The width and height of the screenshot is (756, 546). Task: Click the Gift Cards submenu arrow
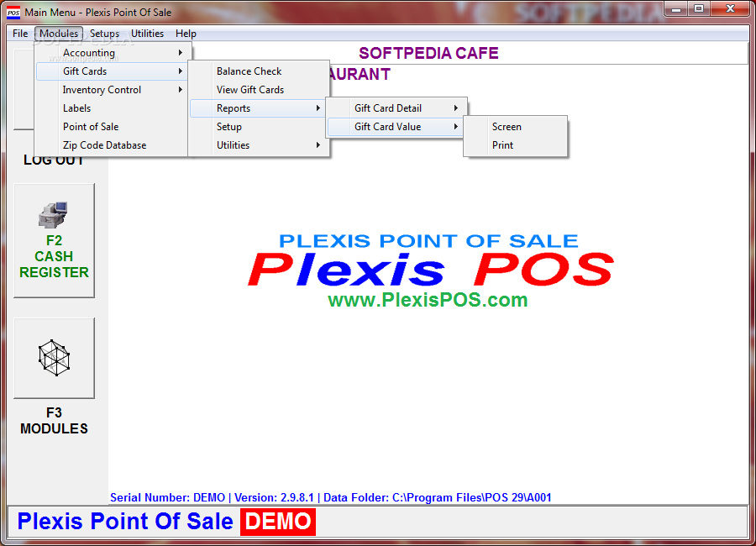pos(181,71)
